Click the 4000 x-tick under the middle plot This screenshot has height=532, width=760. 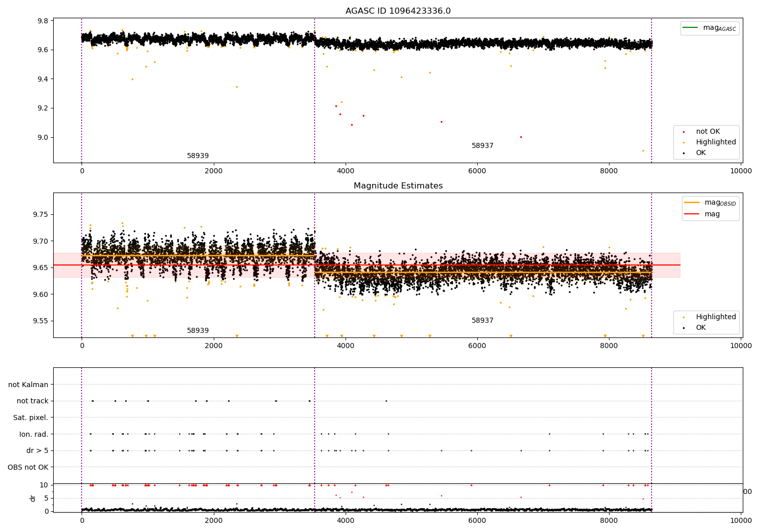[x=346, y=346]
